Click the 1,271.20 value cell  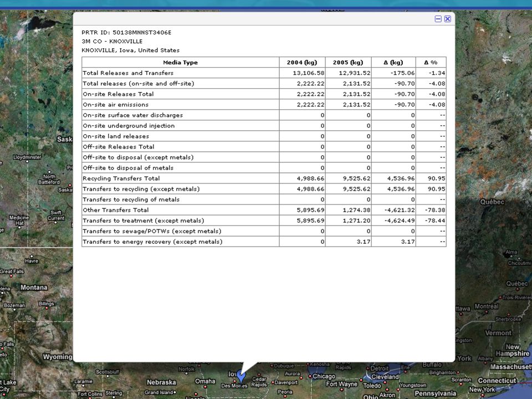click(348, 220)
